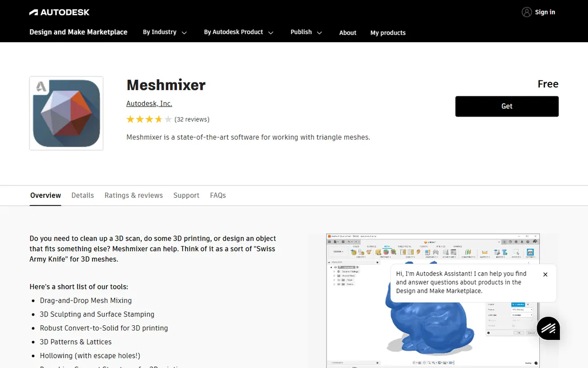Open the Support tab
This screenshot has height=368, width=588.
(186, 195)
